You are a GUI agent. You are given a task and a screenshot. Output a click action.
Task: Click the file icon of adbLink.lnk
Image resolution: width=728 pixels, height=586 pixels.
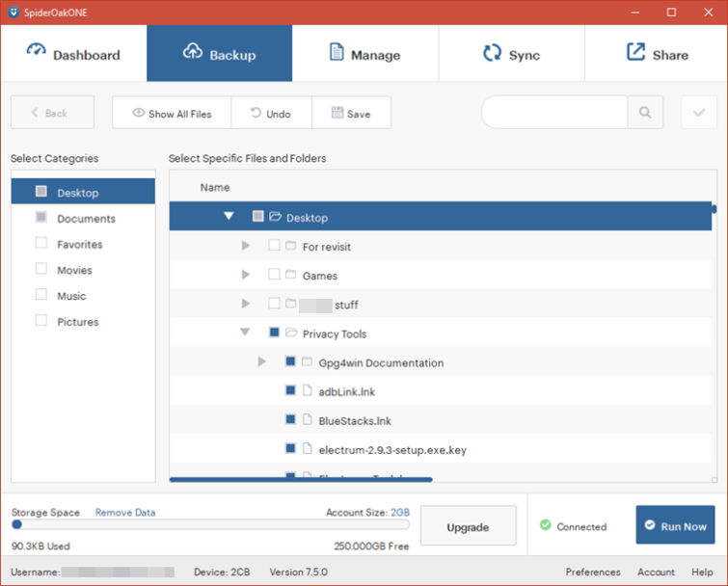[x=307, y=390]
